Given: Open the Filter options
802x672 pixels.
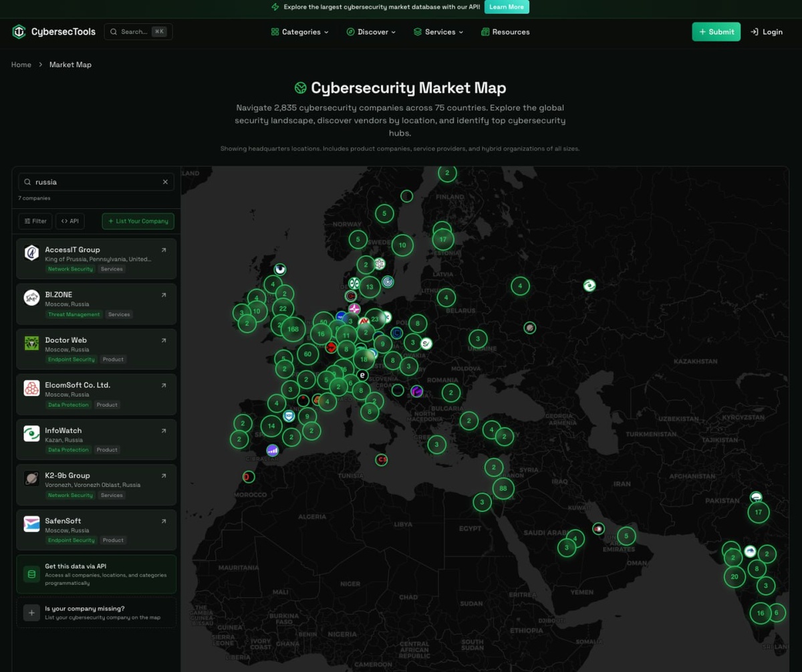Looking at the screenshot, I should tap(35, 221).
